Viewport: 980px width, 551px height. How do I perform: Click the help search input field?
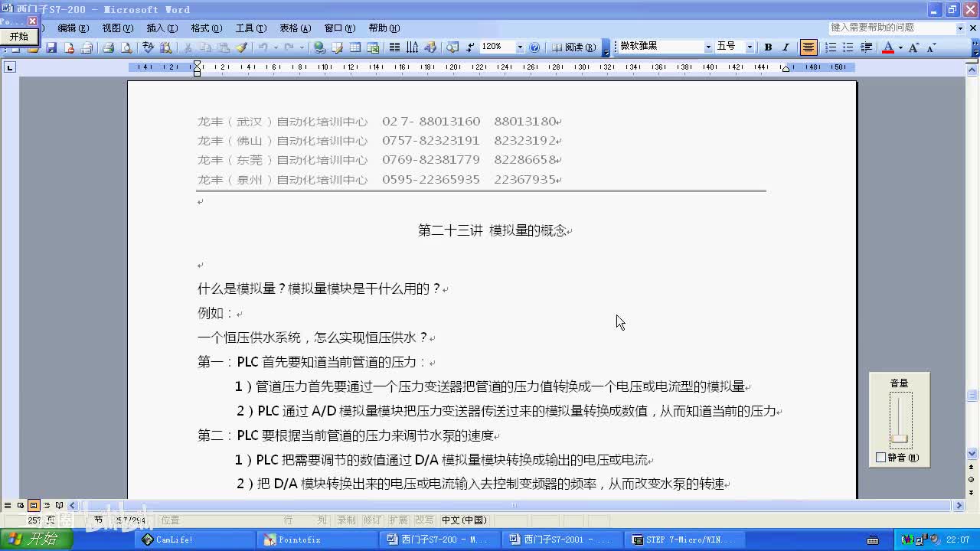tap(891, 28)
